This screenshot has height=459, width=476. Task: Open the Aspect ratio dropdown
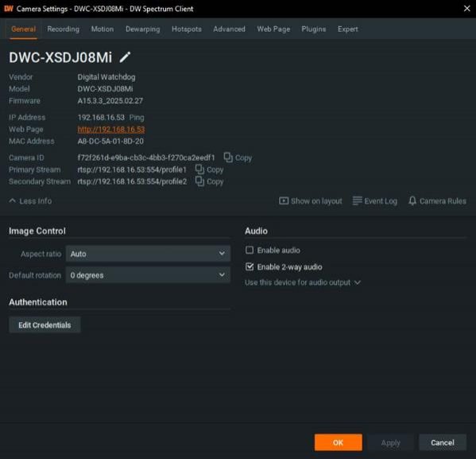(148, 254)
